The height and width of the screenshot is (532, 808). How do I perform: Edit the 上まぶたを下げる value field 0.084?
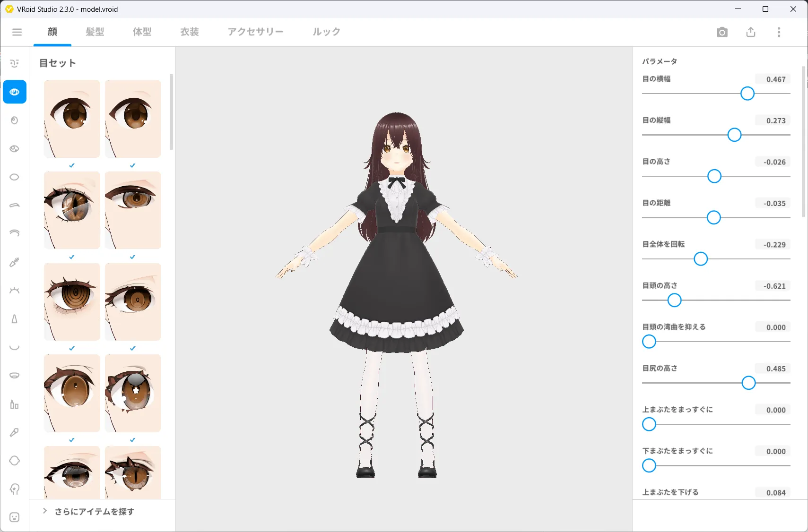coord(772,493)
